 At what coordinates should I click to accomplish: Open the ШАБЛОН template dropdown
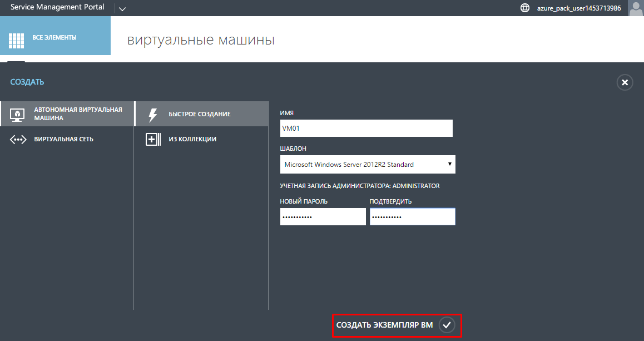pos(367,165)
